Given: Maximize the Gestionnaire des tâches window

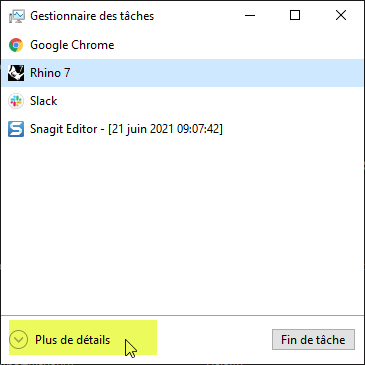Looking at the screenshot, I should pyautogui.click(x=295, y=15).
